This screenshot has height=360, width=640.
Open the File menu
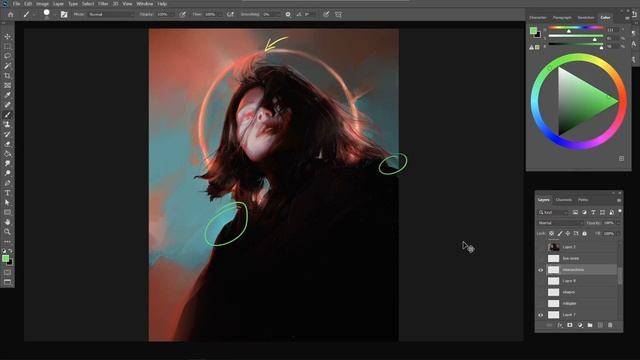coord(16,4)
